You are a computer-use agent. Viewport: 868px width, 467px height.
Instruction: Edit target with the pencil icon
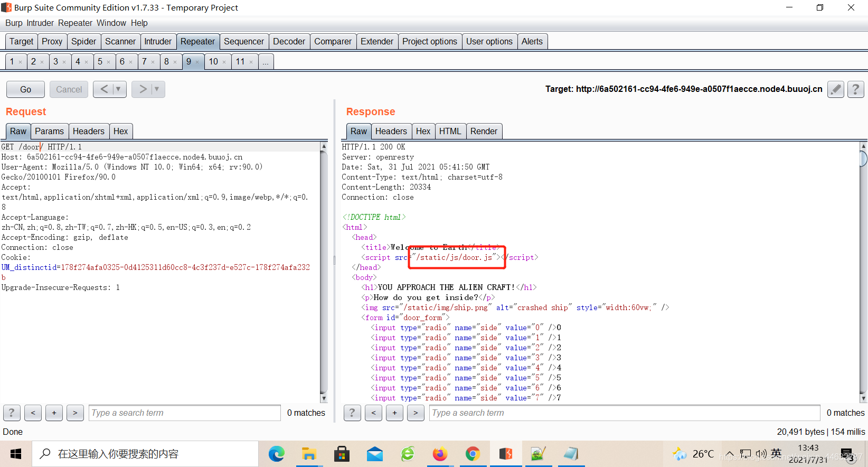click(x=835, y=89)
